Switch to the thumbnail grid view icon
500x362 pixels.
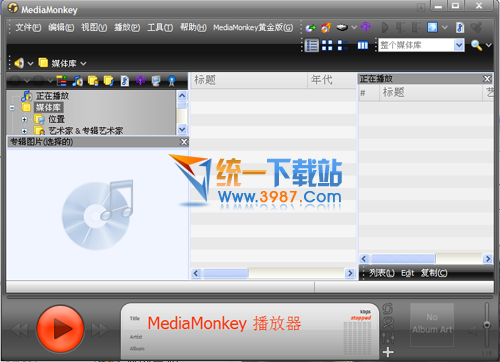(327, 45)
